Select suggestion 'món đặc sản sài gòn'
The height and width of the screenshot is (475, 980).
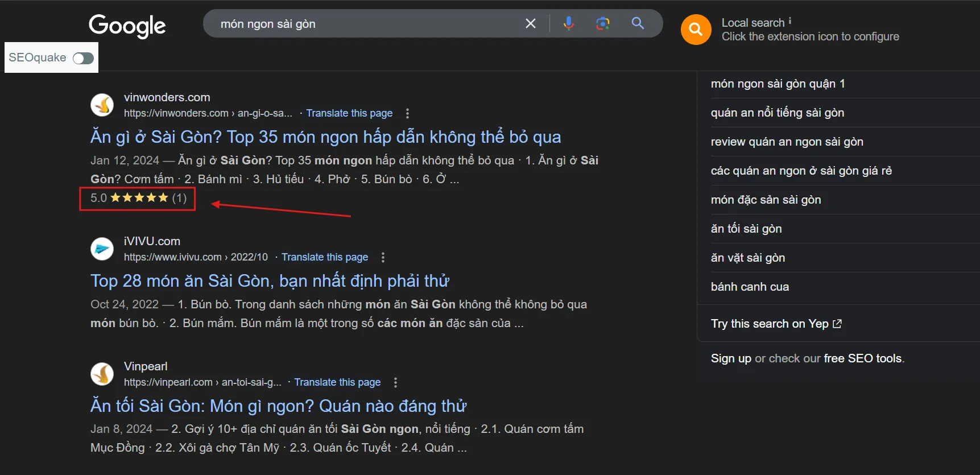click(766, 200)
